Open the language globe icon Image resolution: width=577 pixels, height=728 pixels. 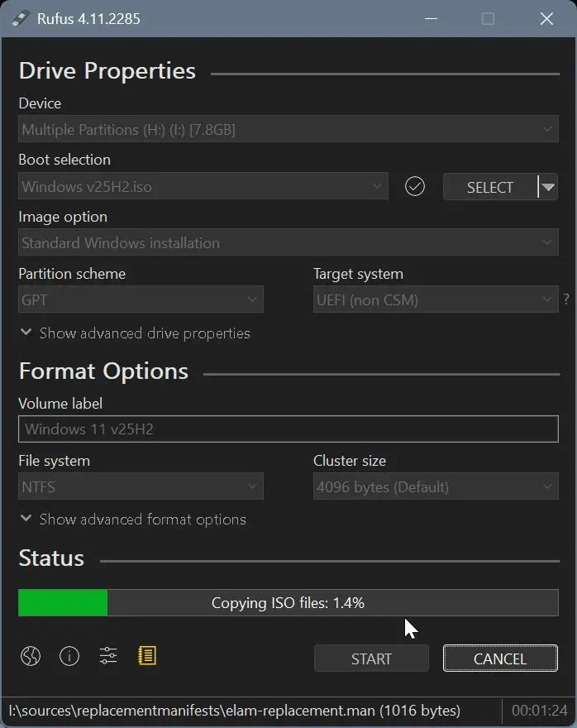[x=31, y=657]
